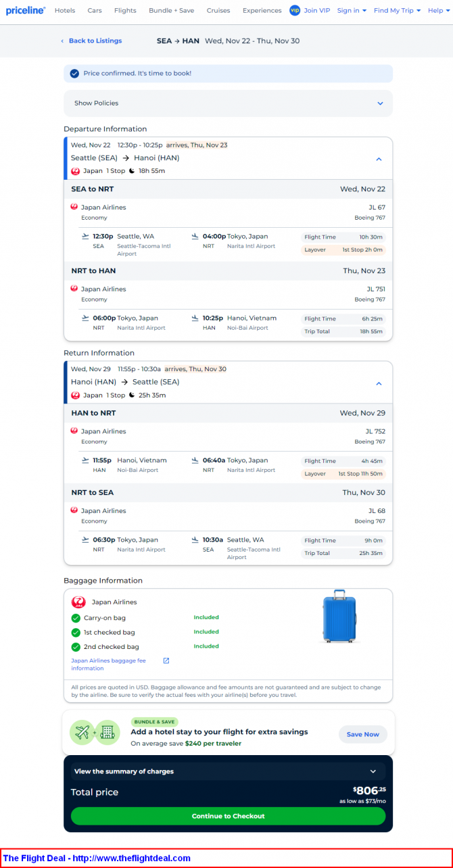Click the VIP badge icon

pyautogui.click(x=295, y=10)
